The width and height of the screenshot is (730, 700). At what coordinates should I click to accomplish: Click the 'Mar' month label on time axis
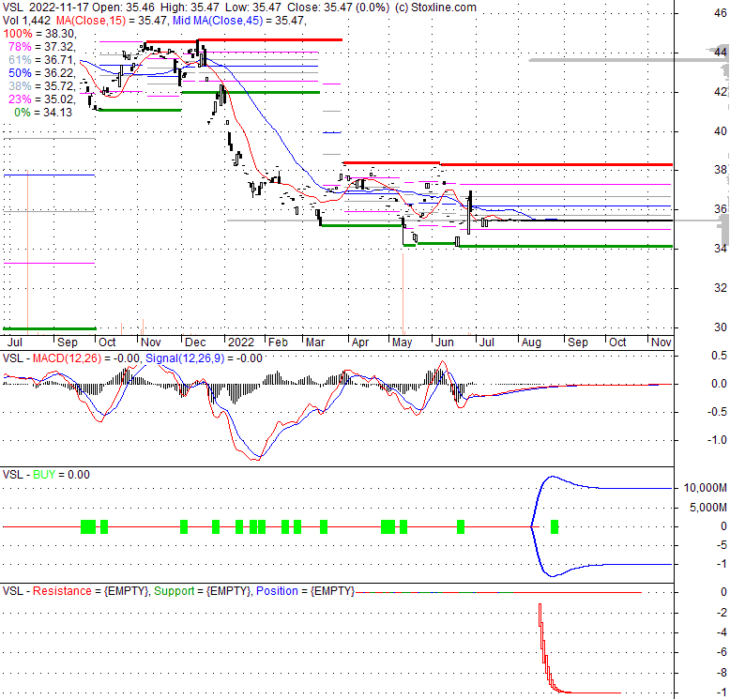point(315,342)
